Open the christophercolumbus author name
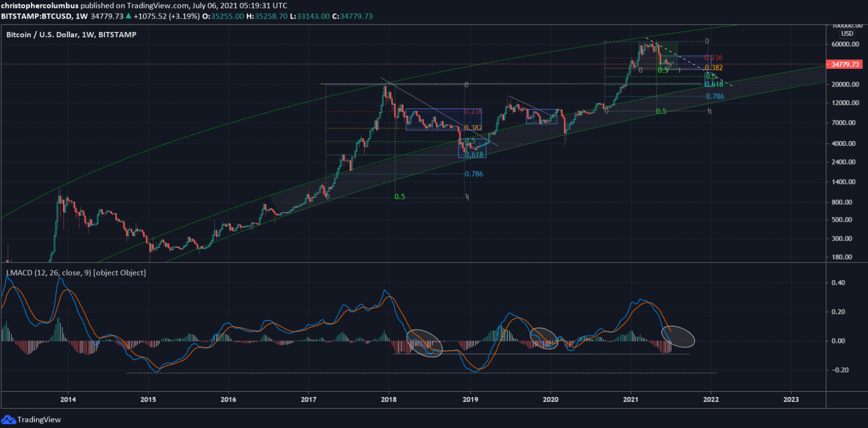The image size is (868, 428). [x=39, y=5]
